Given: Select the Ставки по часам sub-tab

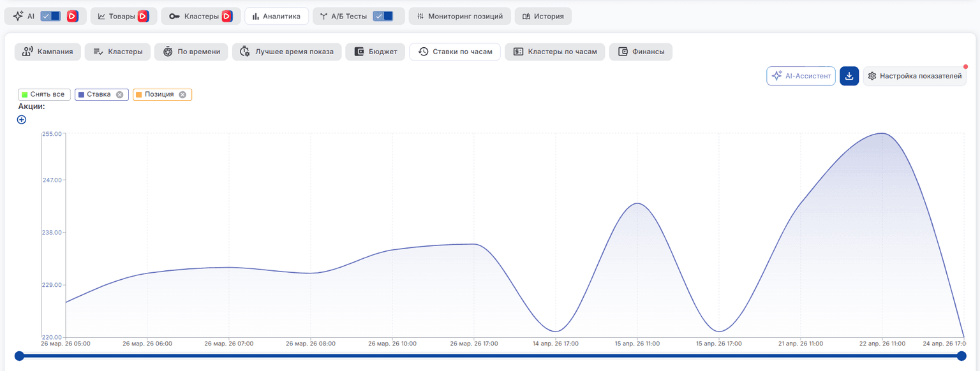Looking at the screenshot, I should pos(455,52).
